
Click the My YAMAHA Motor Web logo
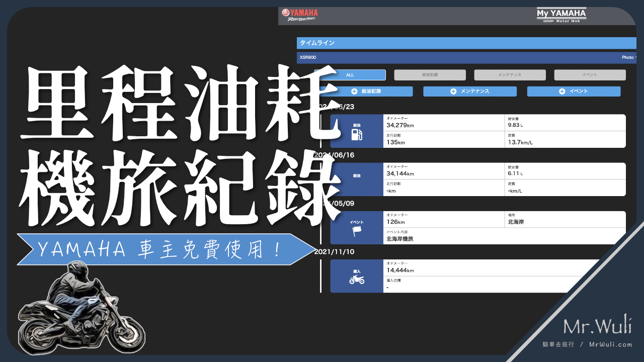click(x=561, y=15)
